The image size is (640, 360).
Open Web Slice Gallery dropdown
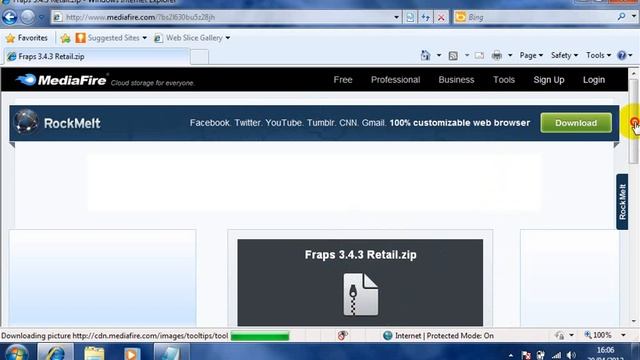(x=192, y=38)
